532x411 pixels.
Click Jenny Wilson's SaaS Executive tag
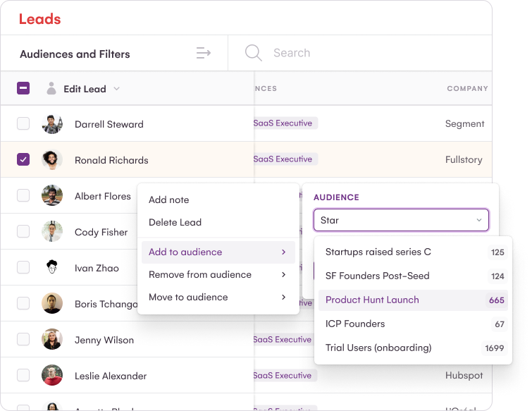coord(285,339)
